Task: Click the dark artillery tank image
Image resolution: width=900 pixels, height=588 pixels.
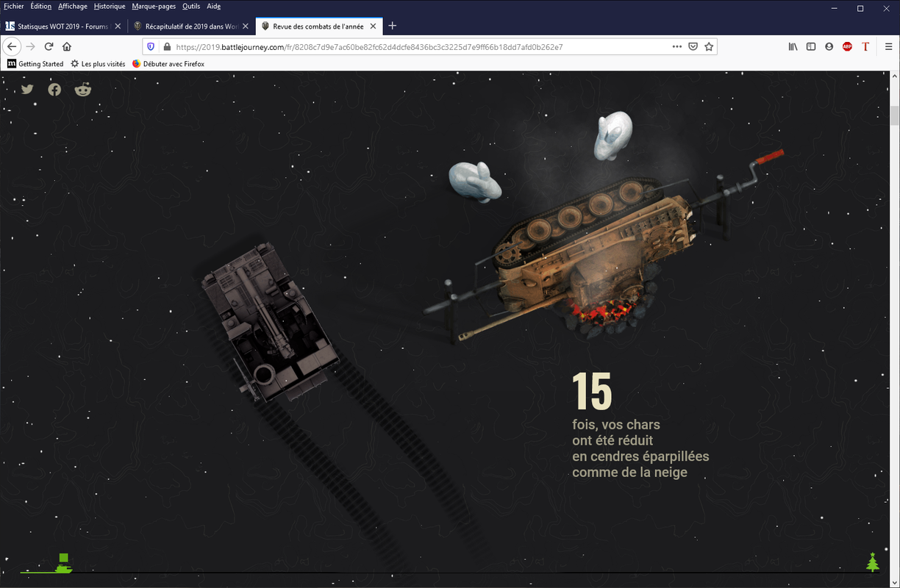Action: (x=270, y=323)
